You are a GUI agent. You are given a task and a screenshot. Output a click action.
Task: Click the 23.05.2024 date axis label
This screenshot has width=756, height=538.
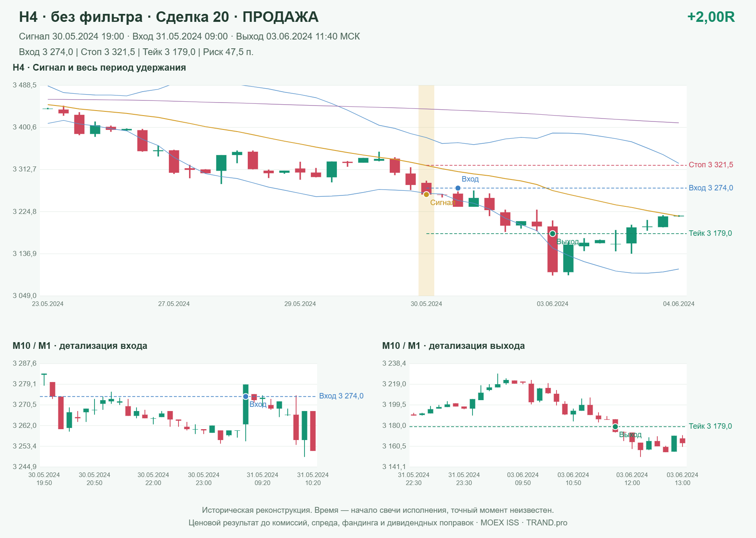click(48, 304)
